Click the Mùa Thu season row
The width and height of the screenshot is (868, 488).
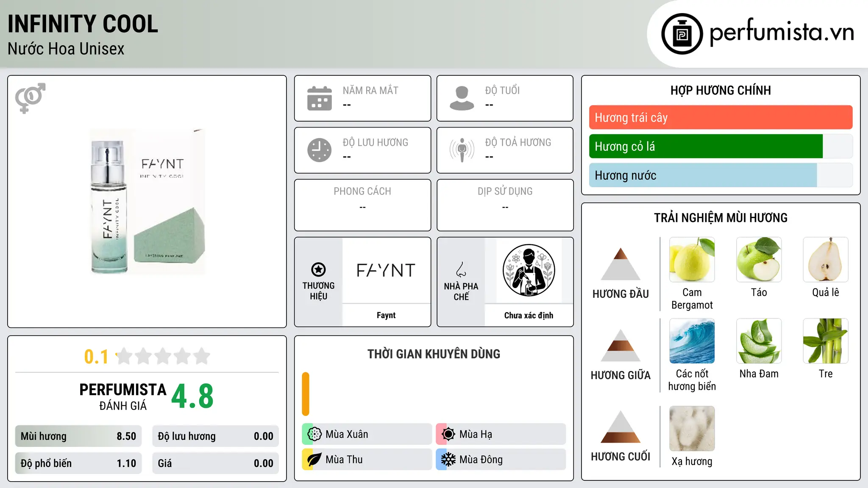(x=367, y=460)
